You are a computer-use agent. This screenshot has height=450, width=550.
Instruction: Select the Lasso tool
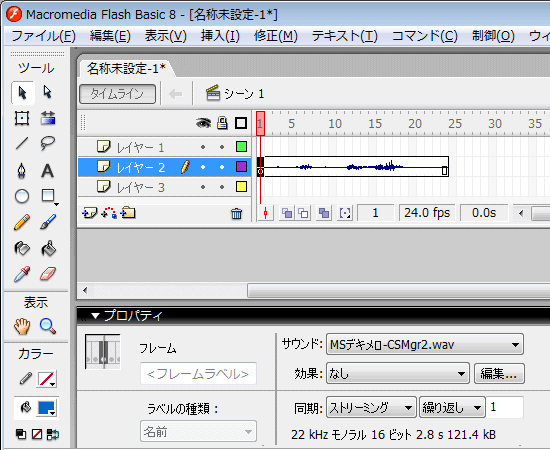tap(48, 143)
